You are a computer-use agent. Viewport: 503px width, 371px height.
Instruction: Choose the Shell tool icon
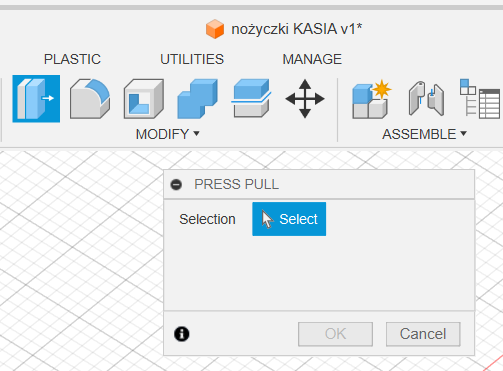144,99
